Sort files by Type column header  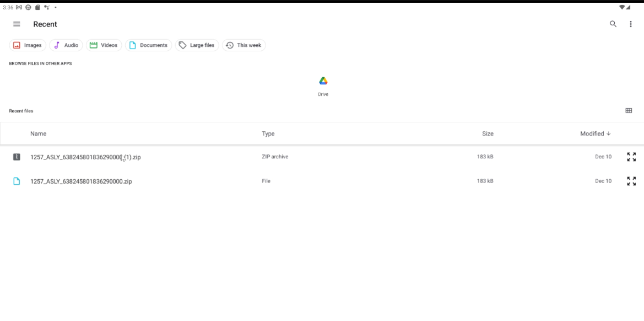click(x=268, y=133)
